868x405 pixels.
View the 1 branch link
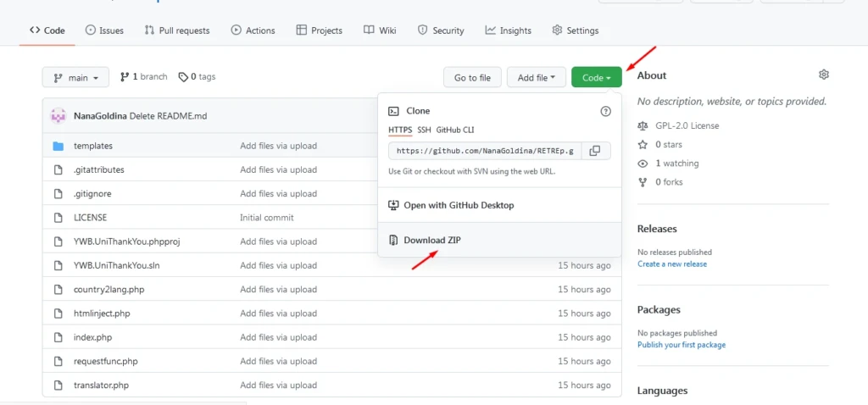[144, 77]
